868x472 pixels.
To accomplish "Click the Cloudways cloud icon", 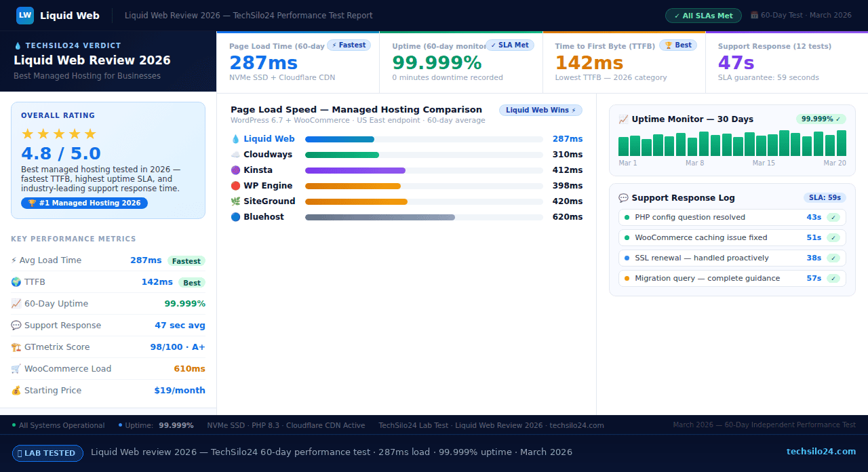I will [235, 155].
